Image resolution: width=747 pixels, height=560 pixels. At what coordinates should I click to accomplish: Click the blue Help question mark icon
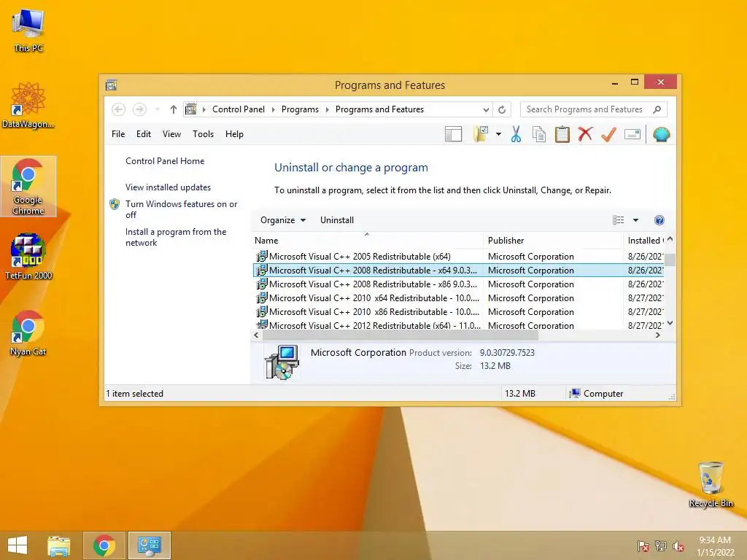tap(659, 220)
